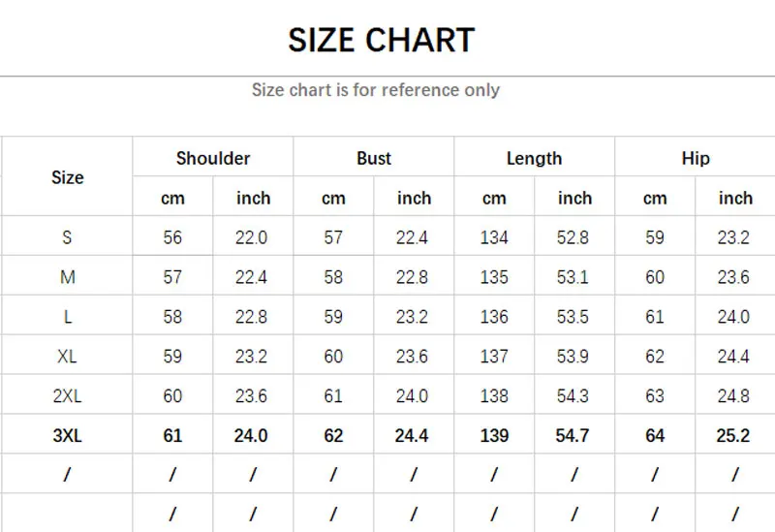775x532 pixels.
Task: Click the S size row label
Action: (67, 237)
